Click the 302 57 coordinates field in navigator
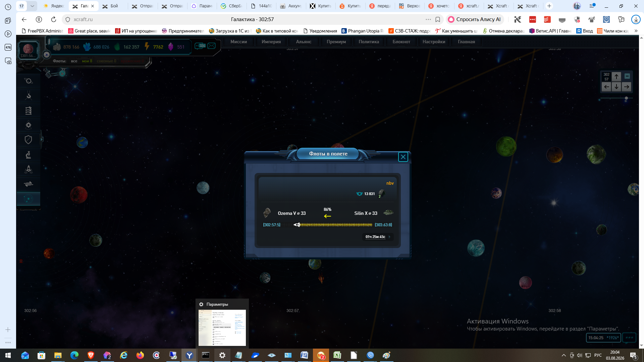 tap(606, 77)
